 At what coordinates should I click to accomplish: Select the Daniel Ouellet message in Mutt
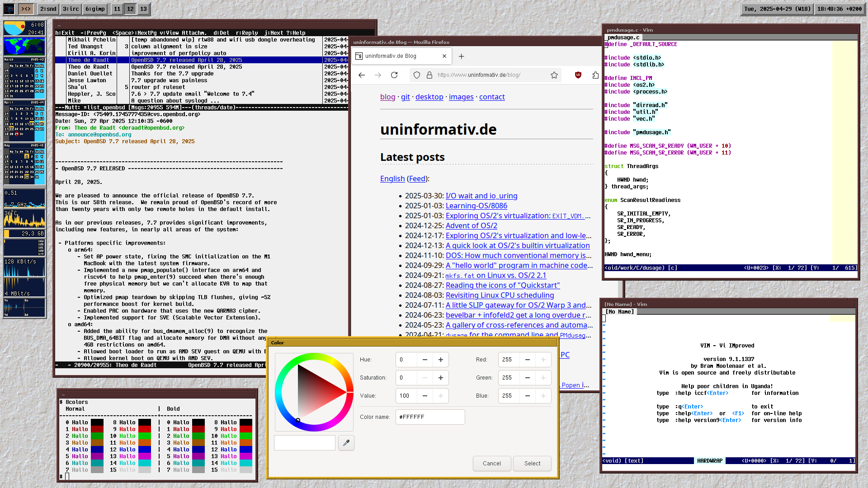point(201,74)
